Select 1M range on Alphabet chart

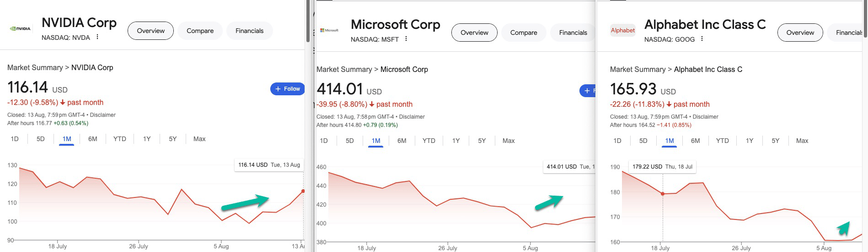(670, 141)
